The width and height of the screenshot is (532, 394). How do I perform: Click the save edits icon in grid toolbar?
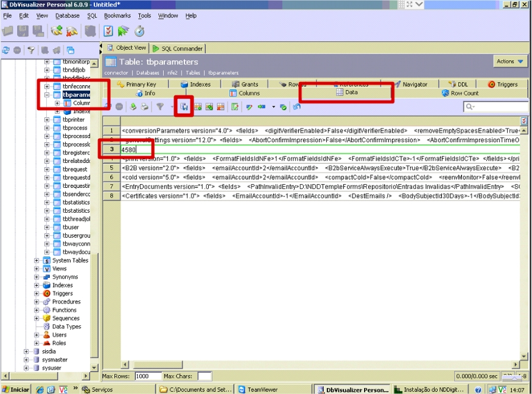184,106
